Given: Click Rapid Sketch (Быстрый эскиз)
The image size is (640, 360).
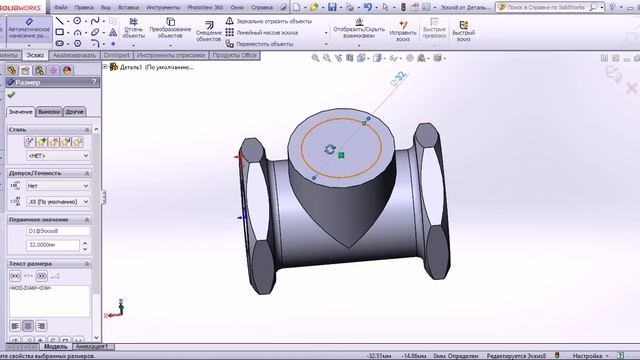Looking at the screenshot, I should (463, 31).
